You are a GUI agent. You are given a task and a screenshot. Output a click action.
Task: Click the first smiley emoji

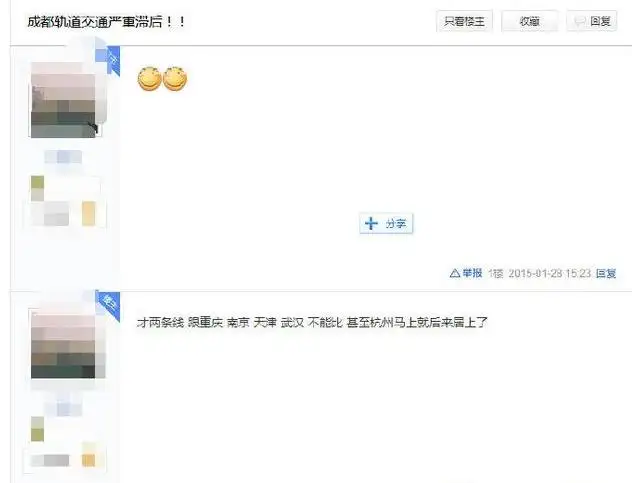point(150,79)
